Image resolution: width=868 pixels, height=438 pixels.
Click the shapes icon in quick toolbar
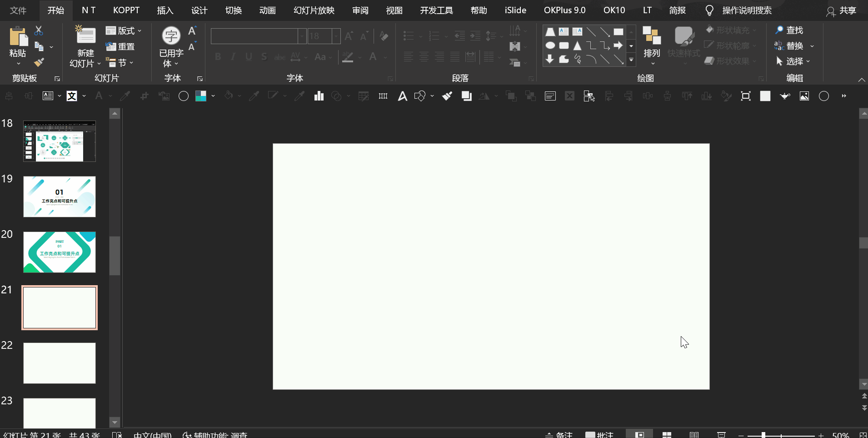(x=420, y=96)
